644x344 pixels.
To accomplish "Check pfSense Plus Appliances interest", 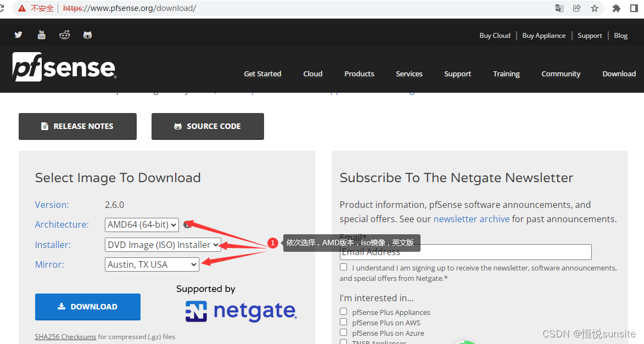I will [x=343, y=312].
